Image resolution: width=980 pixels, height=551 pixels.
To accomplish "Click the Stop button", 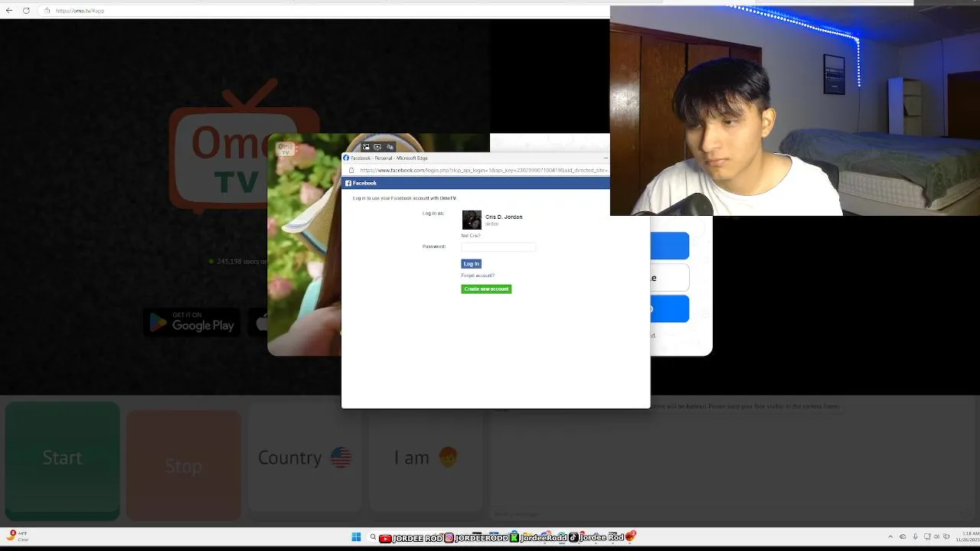I will click(x=184, y=465).
